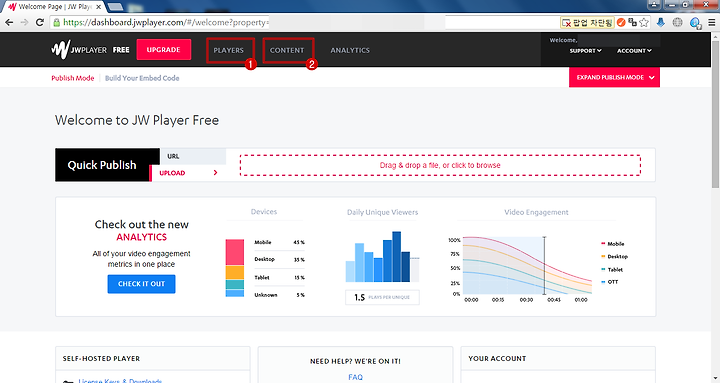Click the blue download arrow extension icon
The image size is (720, 383).
[661, 22]
